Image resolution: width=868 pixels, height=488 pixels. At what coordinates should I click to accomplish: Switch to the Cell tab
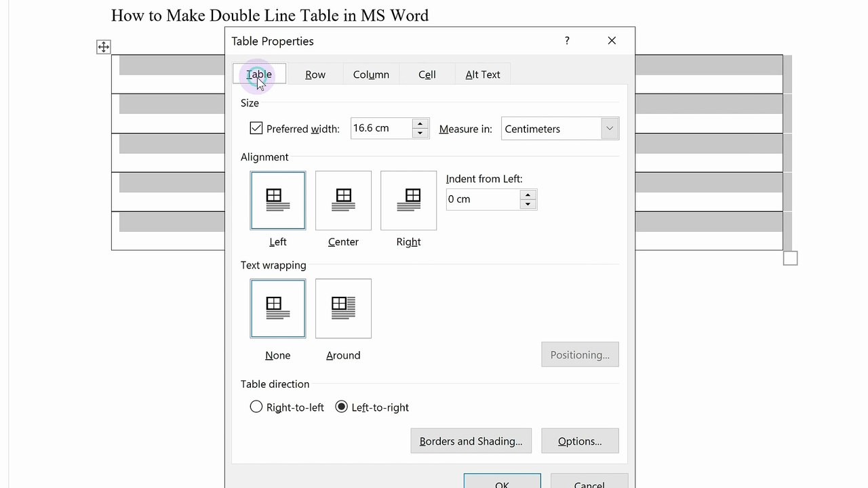coord(427,75)
